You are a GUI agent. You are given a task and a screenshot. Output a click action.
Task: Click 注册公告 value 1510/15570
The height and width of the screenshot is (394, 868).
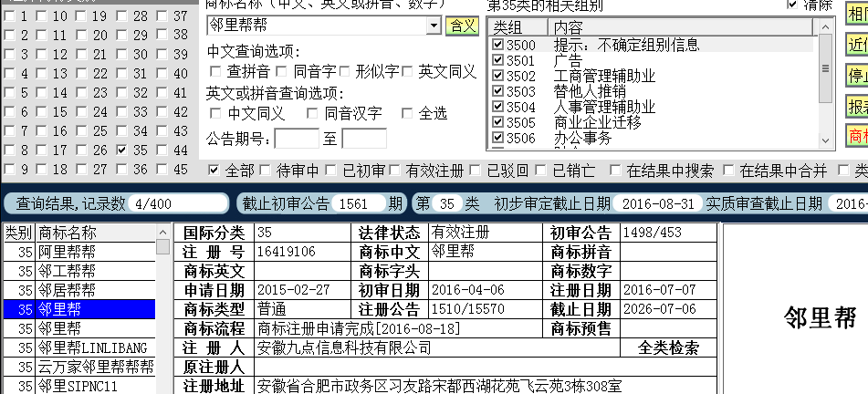pos(467,309)
